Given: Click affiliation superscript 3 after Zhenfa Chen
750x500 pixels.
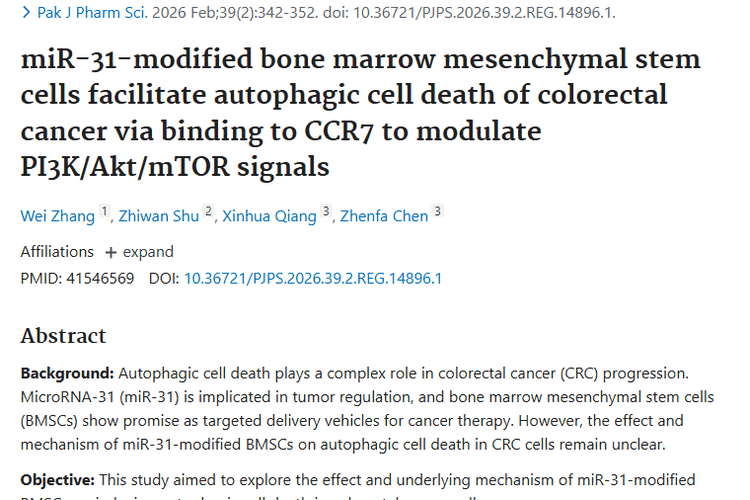Looking at the screenshot, I should (437, 212).
